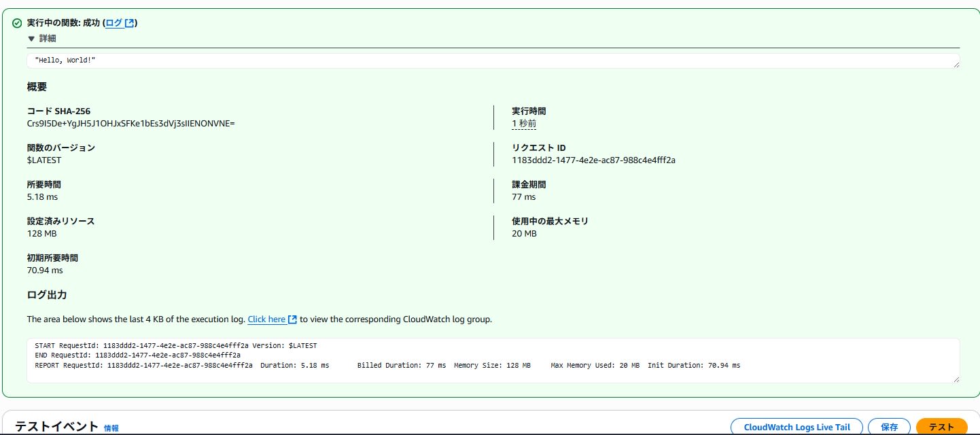Click the 設定済みリソース label
This screenshot has height=435, width=980.
pos(61,221)
